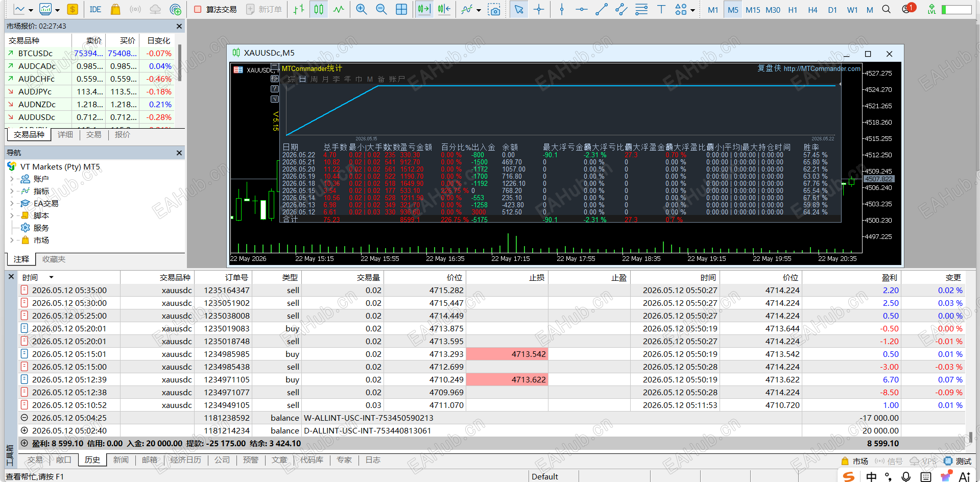Close the Market Watch panel
The height and width of the screenshot is (482, 980).
tap(179, 26)
